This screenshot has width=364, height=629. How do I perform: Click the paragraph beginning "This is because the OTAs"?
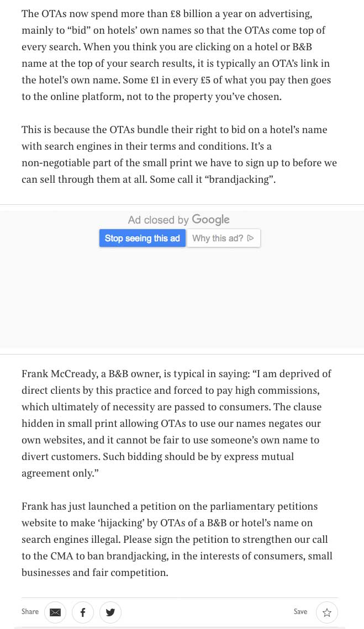pos(179,155)
